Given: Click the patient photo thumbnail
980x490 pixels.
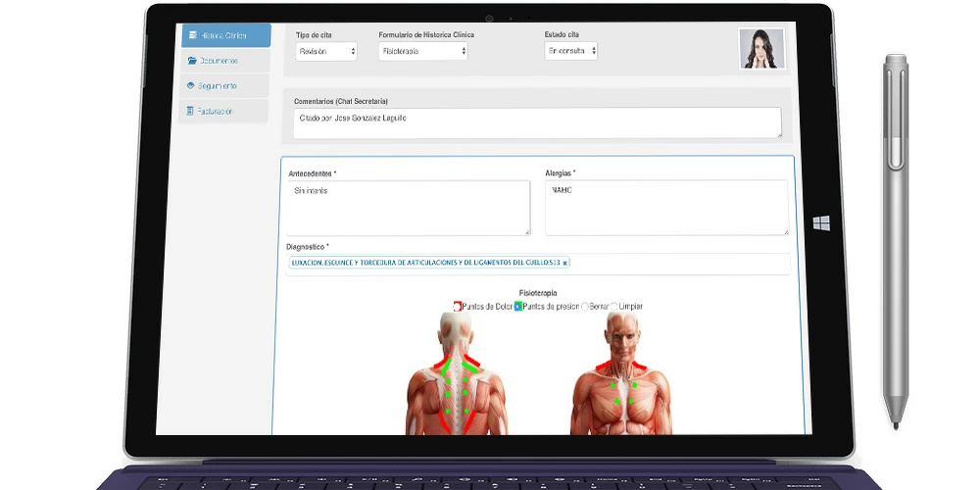Looking at the screenshot, I should [x=761, y=48].
